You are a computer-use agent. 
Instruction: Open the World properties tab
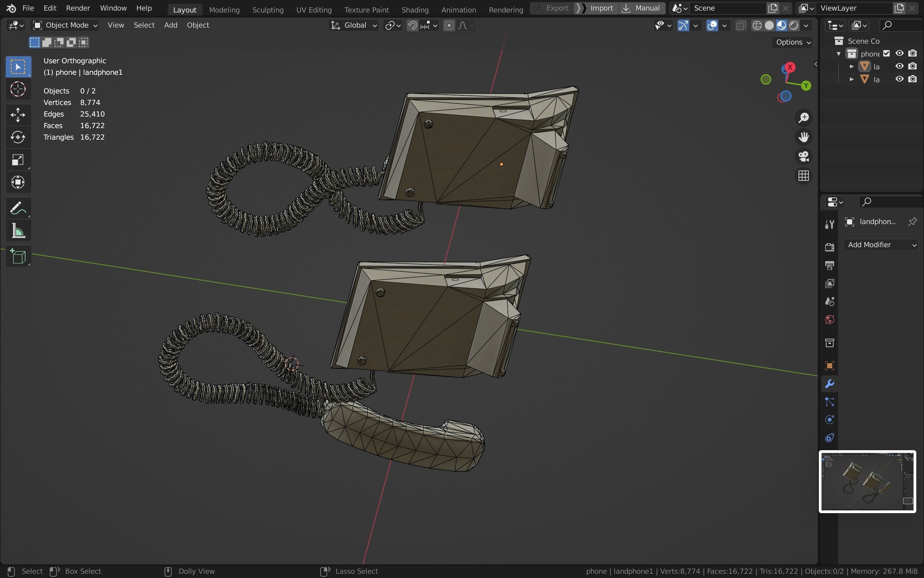click(829, 320)
